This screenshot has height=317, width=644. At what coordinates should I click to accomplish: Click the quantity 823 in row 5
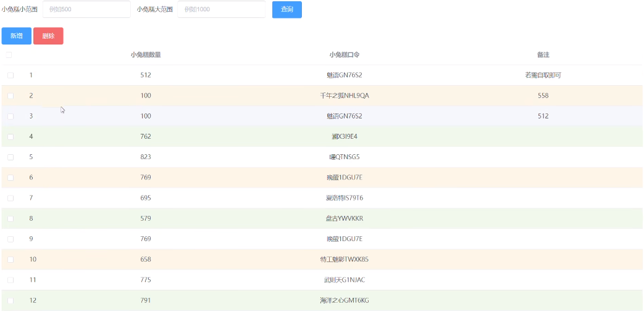coord(146,157)
